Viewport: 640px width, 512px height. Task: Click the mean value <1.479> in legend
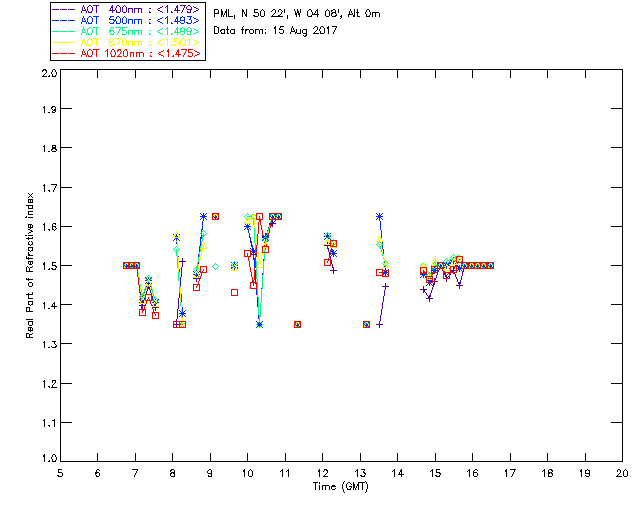click(x=178, y=9)
